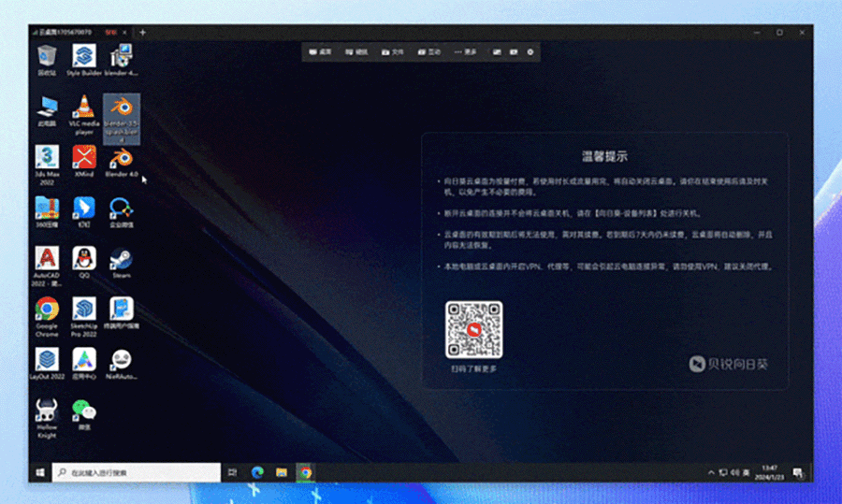This screenshot has height=504, width=842.
Task: Open Google Chrome desktop shortcut
Action: (48, 317)
